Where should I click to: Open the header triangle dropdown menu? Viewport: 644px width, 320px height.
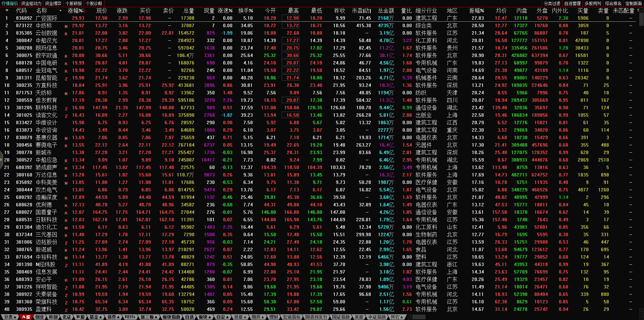tap(7, 11)
